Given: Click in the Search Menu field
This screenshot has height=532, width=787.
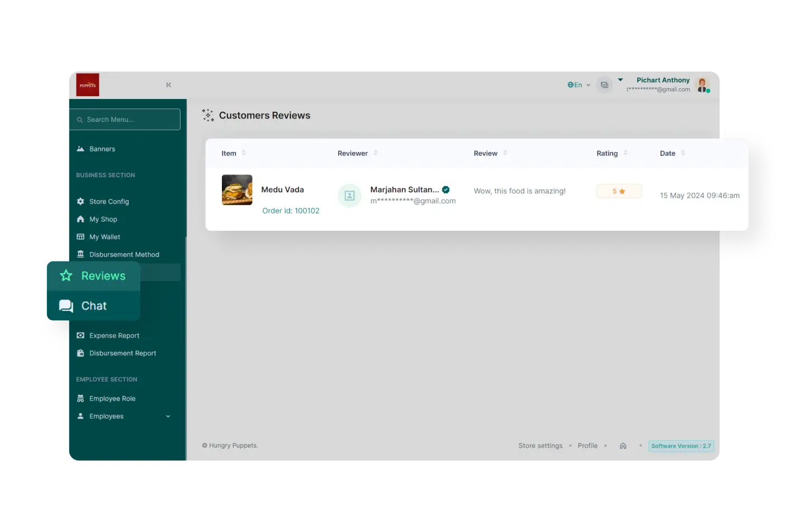Looking at the screenshot, I should (x=125, y=120).
